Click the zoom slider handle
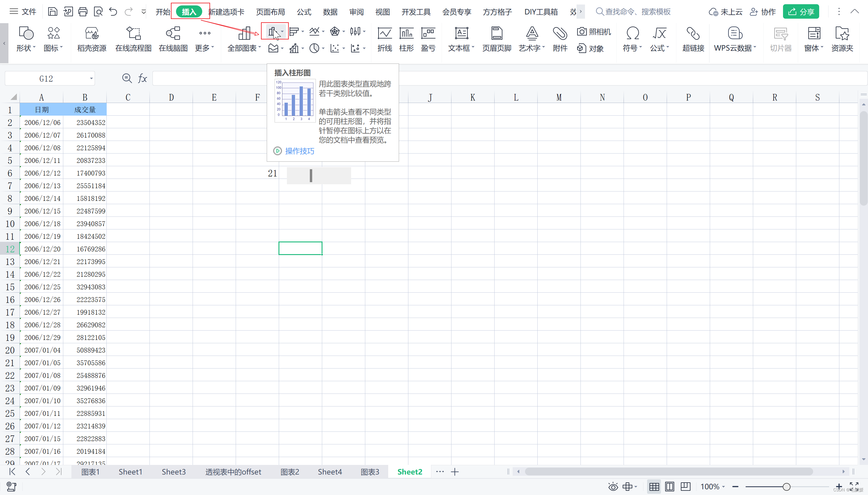Image resolution: width=868 pixels, height=495 pixels. [x=786, y=487]
